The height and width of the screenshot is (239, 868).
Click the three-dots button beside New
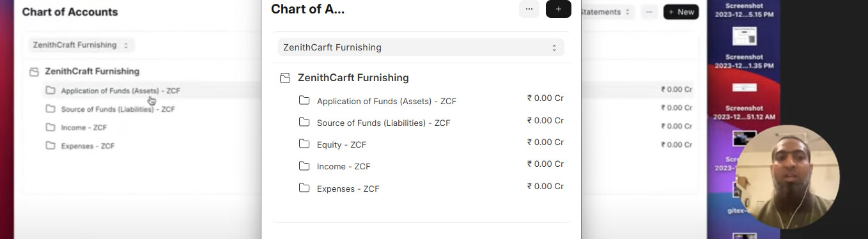click(649, 12)
